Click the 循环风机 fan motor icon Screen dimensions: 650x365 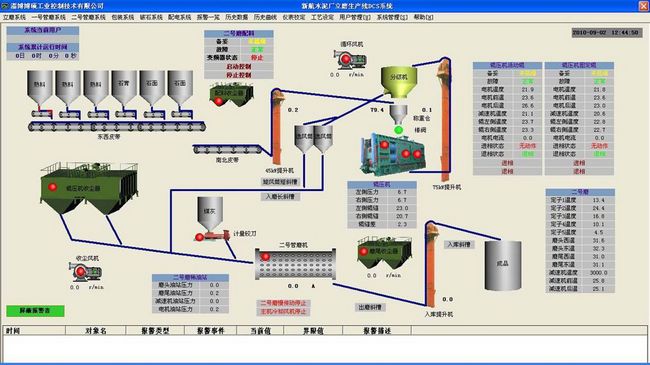[350, 60]
